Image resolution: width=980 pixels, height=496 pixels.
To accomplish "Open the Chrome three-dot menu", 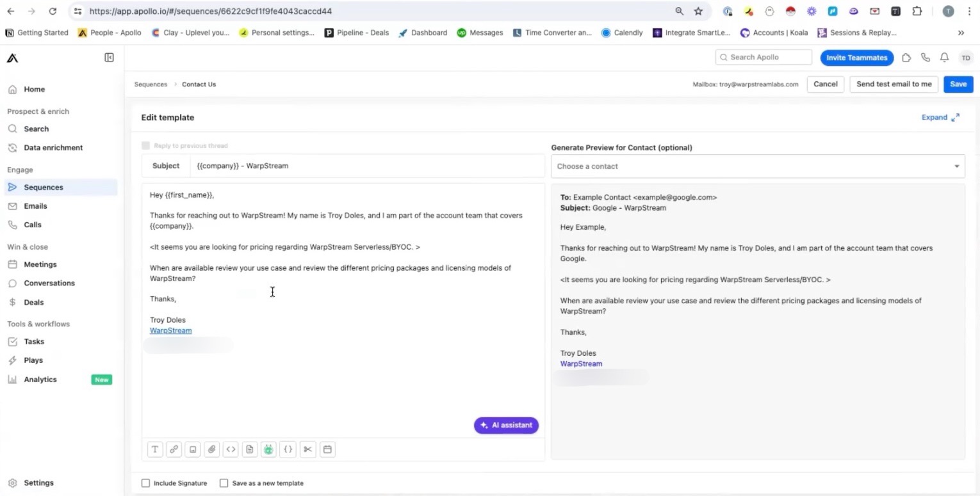I will [969, 11].
